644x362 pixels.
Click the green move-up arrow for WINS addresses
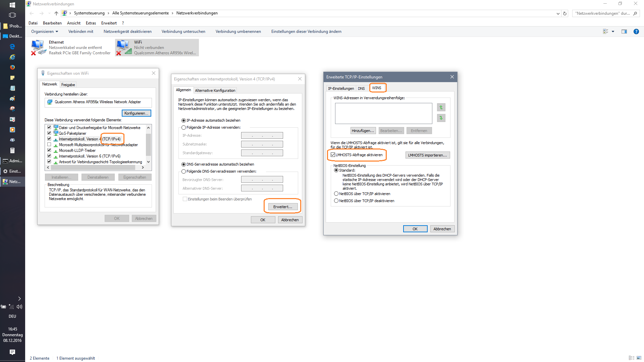pos(441,108)
